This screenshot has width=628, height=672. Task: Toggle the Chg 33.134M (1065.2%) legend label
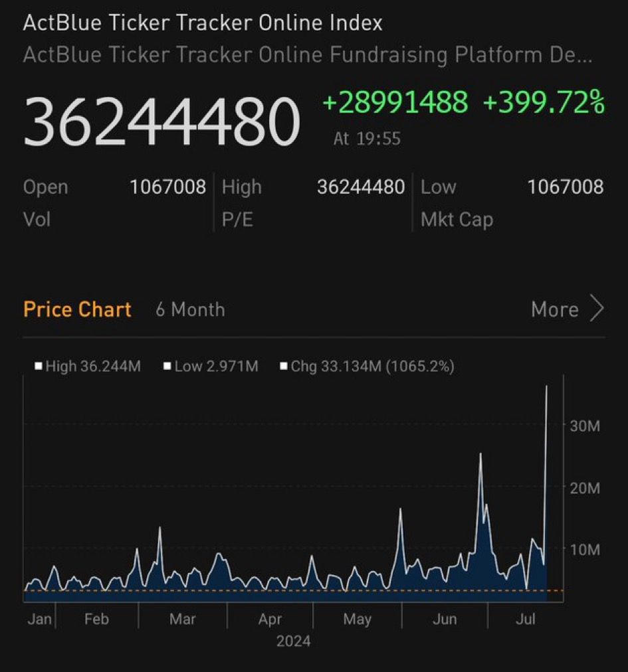(372, 366)
